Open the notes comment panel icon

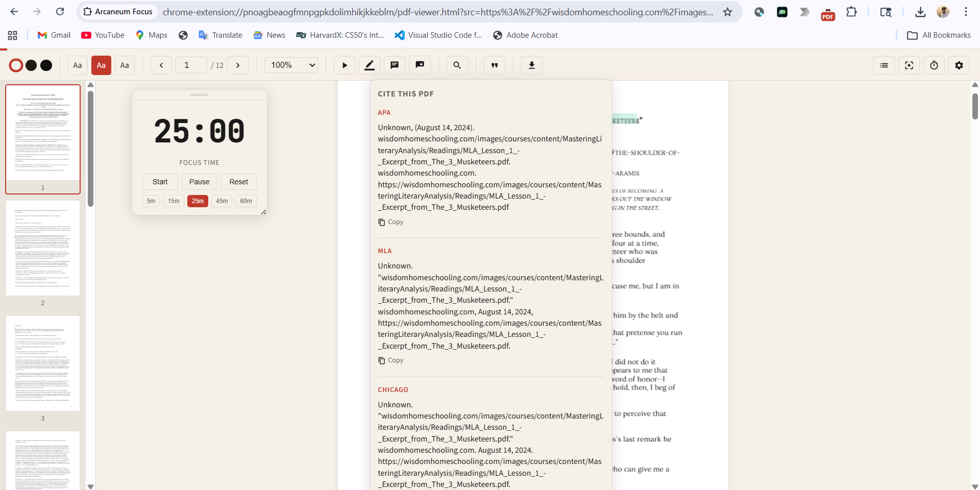coord(395,65)
